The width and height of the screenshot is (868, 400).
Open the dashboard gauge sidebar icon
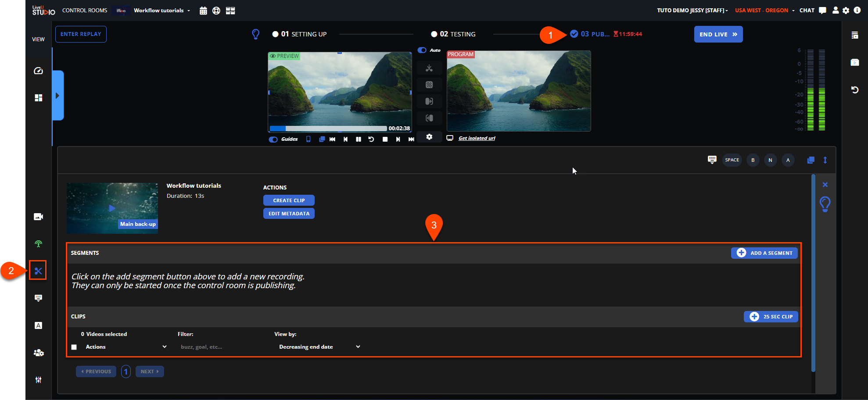[x=39, y=71]
